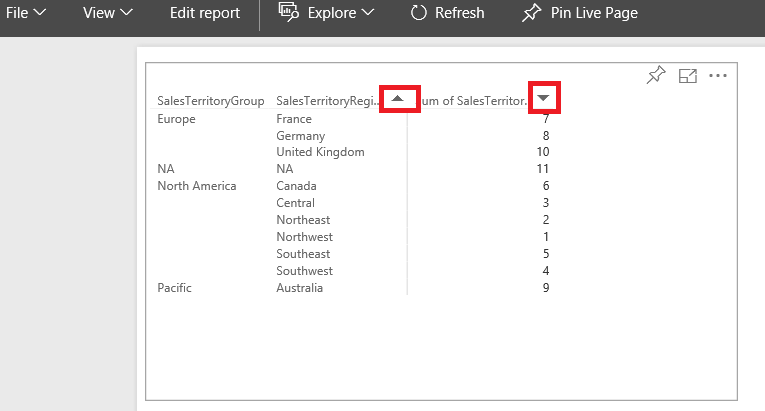The height and width of the screenshot is (411, 765).
Task: Click value 6 in Canada row
Action: pyautogui.click(x=546, y=186)
